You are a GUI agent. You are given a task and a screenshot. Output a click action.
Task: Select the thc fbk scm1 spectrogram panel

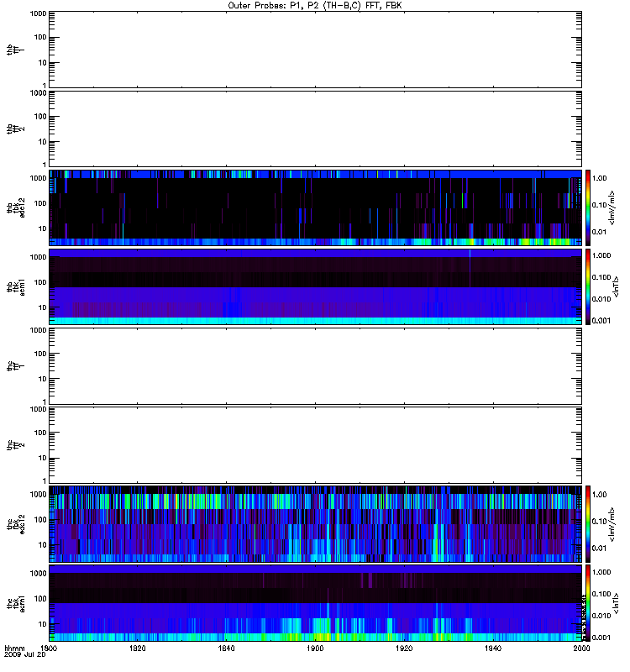click(316, 603)
